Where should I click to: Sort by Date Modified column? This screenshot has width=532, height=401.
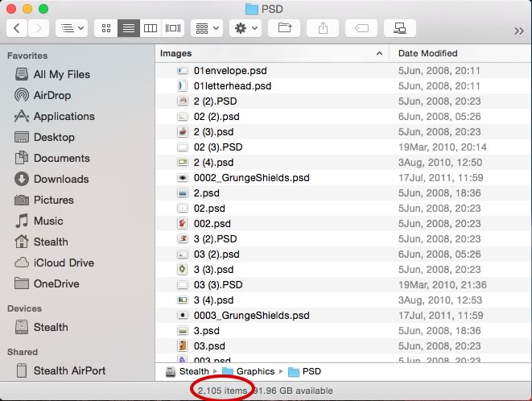click(x=460, y=53)
